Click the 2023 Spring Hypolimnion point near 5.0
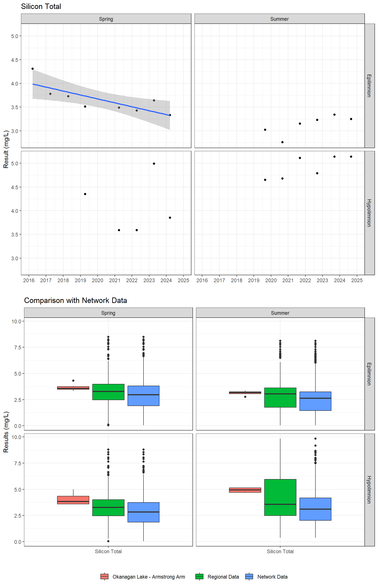This screenshot has width=378, height=588. point(154,163)
